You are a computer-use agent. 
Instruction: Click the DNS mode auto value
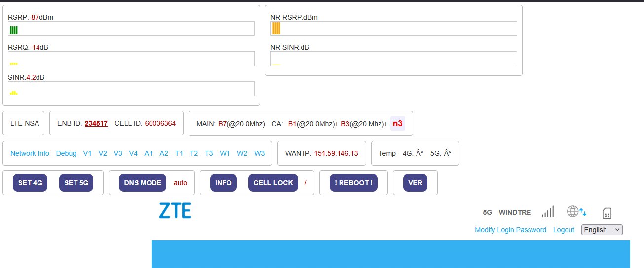click(181, 183)
